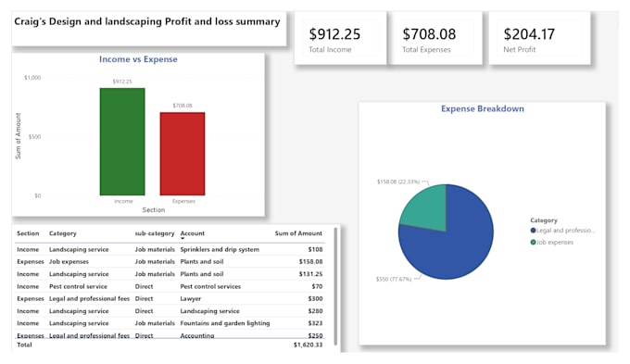Click the Expenses axis label under red bar
630x364 pixels.
tap(183, 201)
